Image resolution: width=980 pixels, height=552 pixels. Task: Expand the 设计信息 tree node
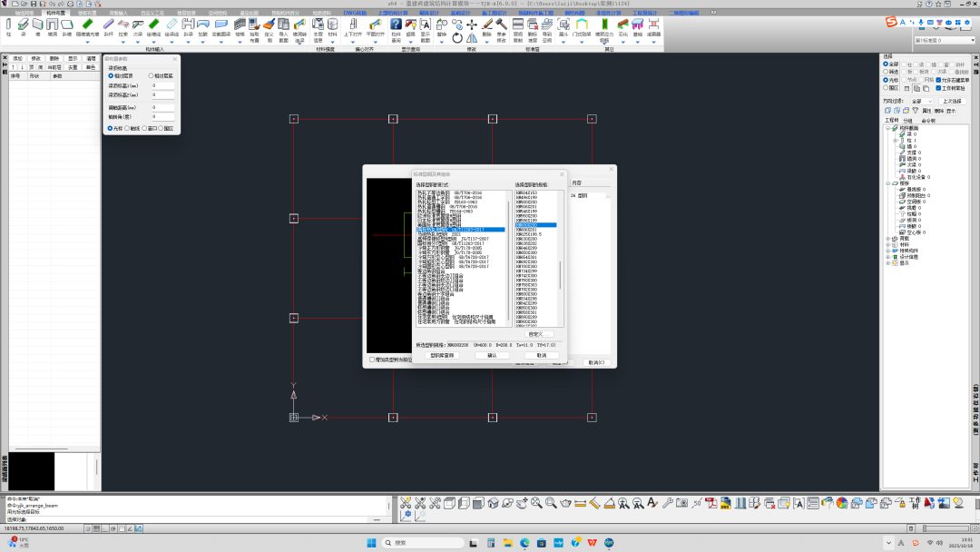point(887,257)
